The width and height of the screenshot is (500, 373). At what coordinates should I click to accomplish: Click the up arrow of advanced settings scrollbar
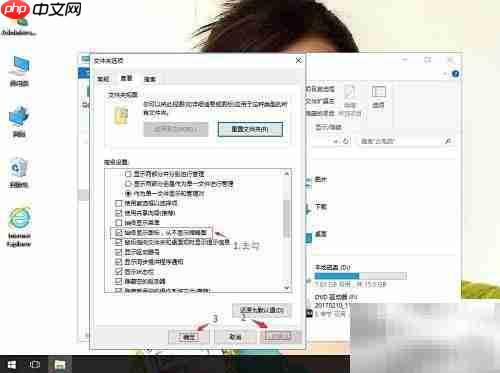click(287, 173)
